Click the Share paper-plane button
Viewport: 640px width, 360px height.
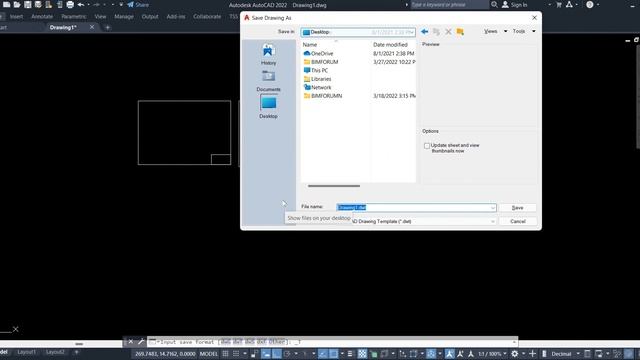[x=138, y=4]
